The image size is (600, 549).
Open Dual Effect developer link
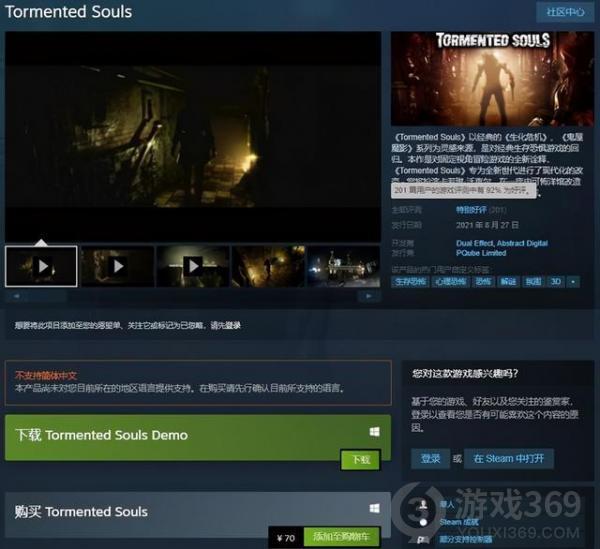click(476, 243)
